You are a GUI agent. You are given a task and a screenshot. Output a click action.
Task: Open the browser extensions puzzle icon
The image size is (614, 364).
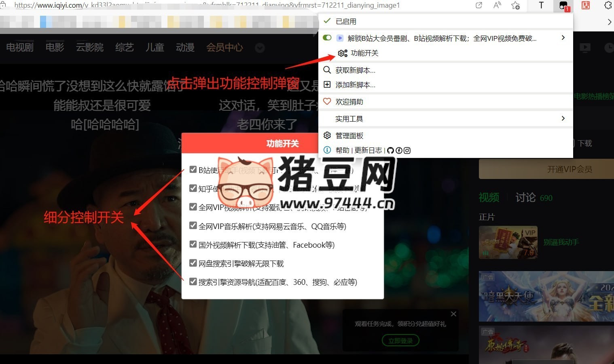click(x=608, y=5)
